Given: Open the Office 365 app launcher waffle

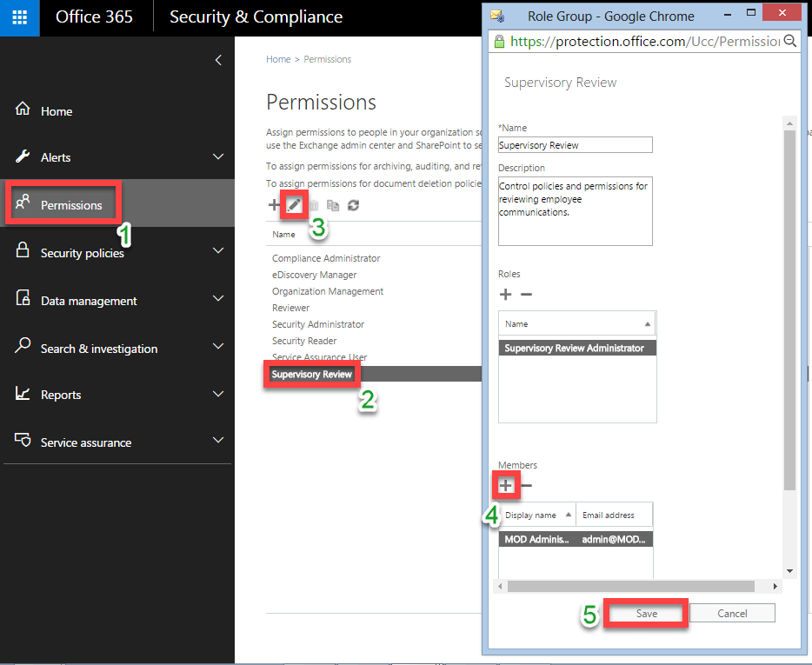Looking at the screenshot, I should tap(19, 17).
